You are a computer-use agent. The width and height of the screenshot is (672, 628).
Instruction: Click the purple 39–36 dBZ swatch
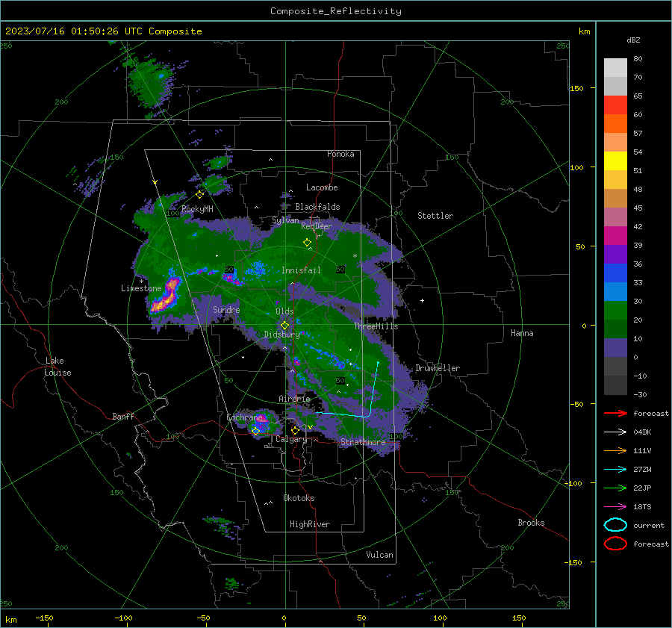615,255
